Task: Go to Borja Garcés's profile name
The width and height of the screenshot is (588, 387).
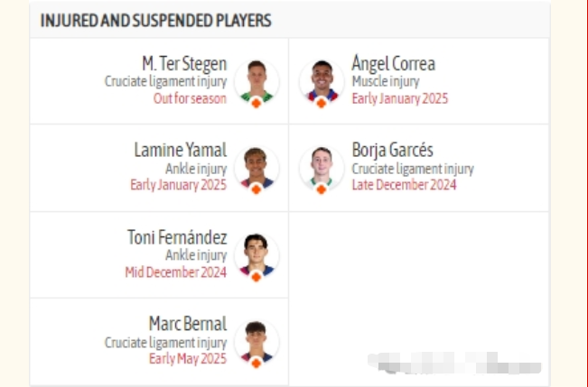Action: pyautogui.click(x=392, y=151)
